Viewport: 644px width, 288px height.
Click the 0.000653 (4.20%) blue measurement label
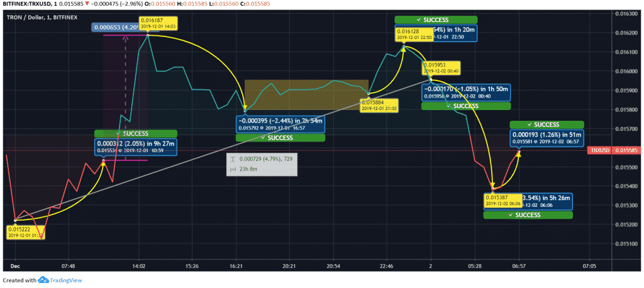[x=114, y=28]
